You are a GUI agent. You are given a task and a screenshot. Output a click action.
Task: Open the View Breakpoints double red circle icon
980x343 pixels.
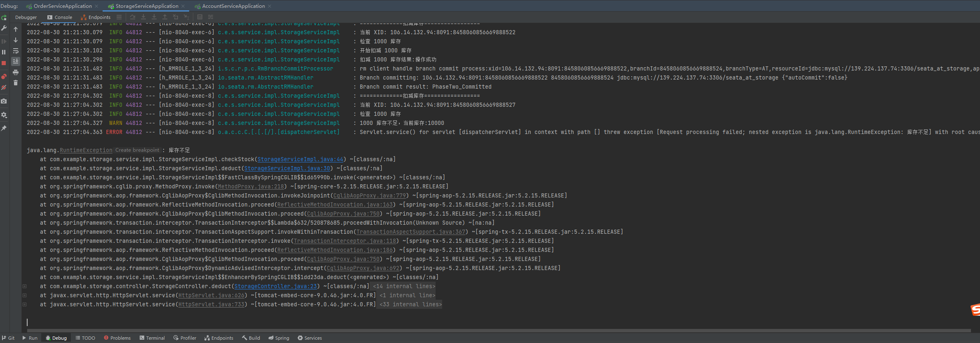click(x=4, y=77)
